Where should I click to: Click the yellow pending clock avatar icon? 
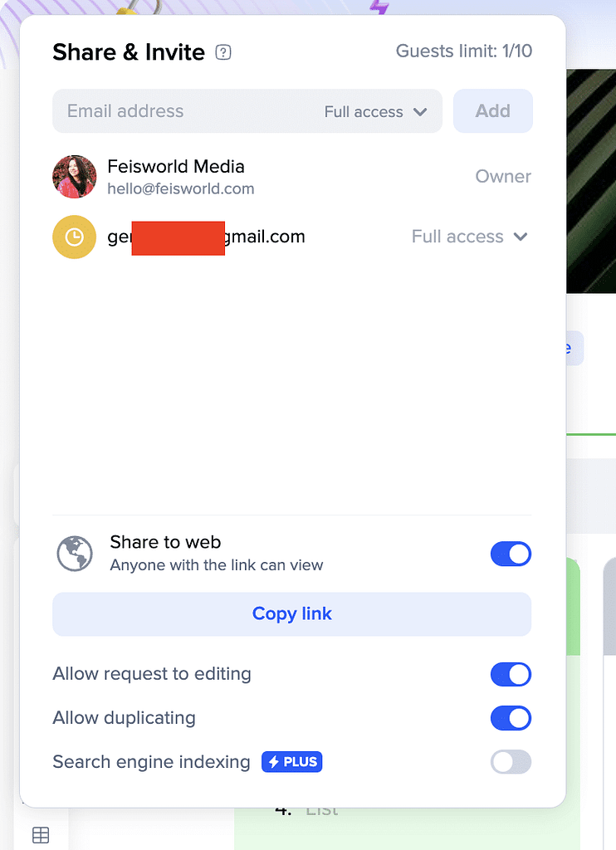click(x=74, y=237)
